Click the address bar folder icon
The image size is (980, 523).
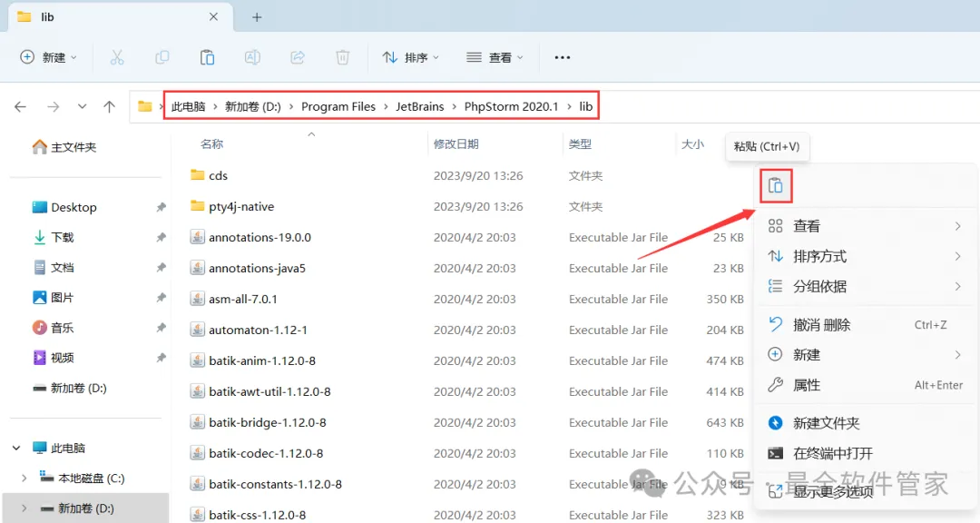(145, 106)
